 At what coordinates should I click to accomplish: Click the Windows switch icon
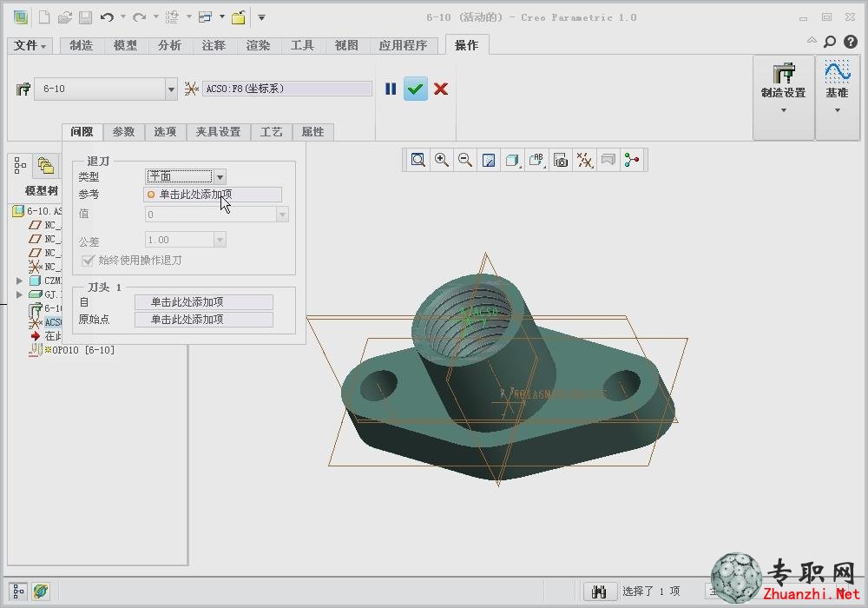(x=206, y=17)
